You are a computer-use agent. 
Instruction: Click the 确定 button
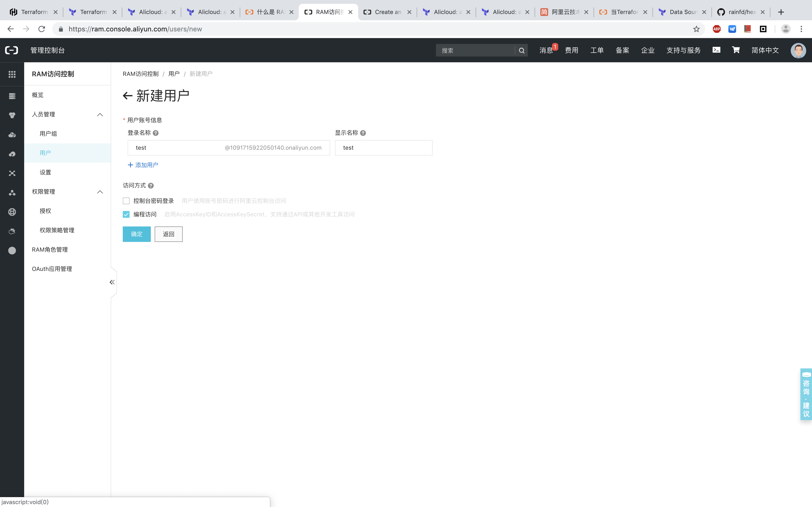tap(137, 234)
